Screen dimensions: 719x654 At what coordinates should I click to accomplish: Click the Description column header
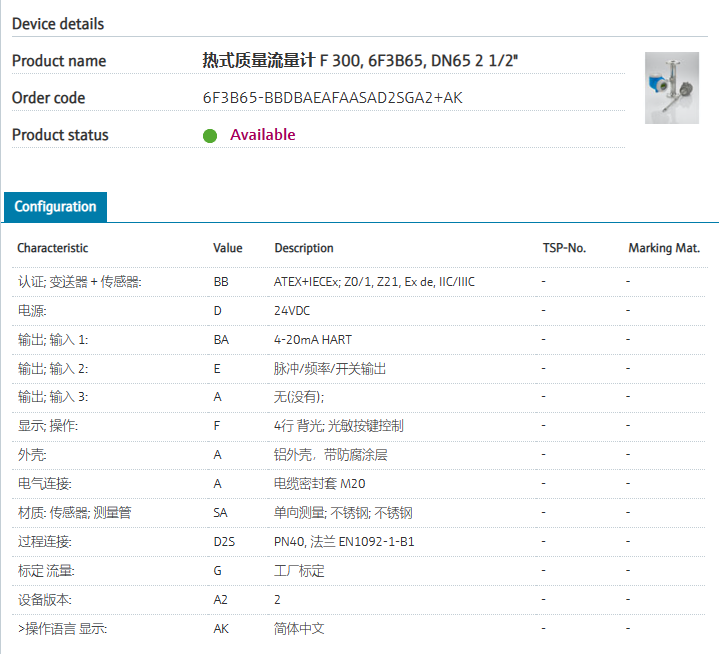[304, 248]
